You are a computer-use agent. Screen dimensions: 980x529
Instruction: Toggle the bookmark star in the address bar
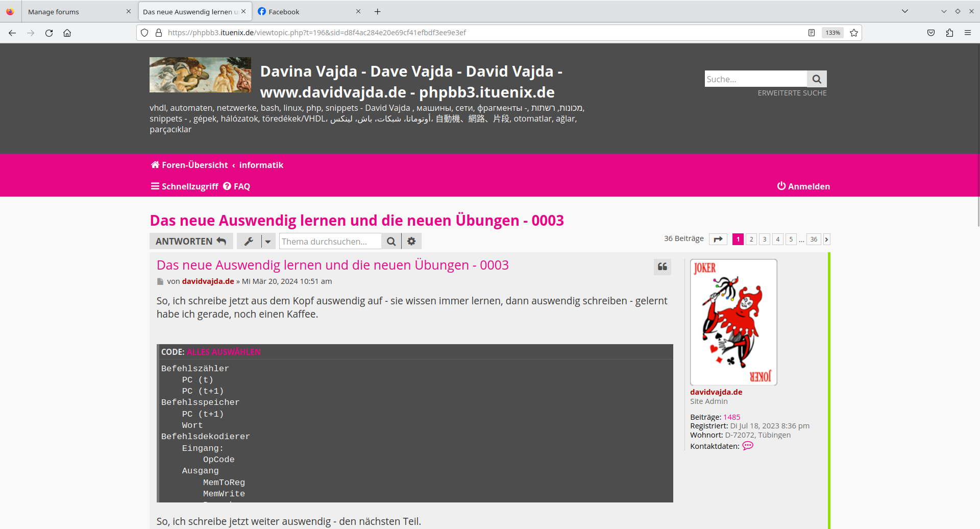click(853, 32)
